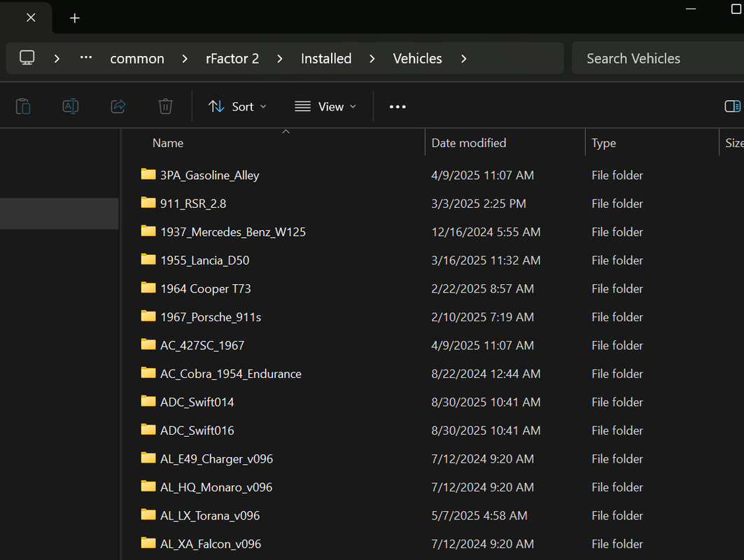744x560 pixels.
Task: Sort by Type column header
Action: click(x=603, y=143)
